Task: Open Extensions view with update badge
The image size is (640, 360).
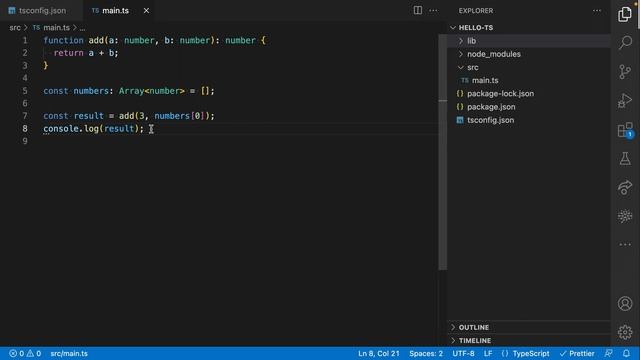Action: pyautogui.click(x=624, y=130)
